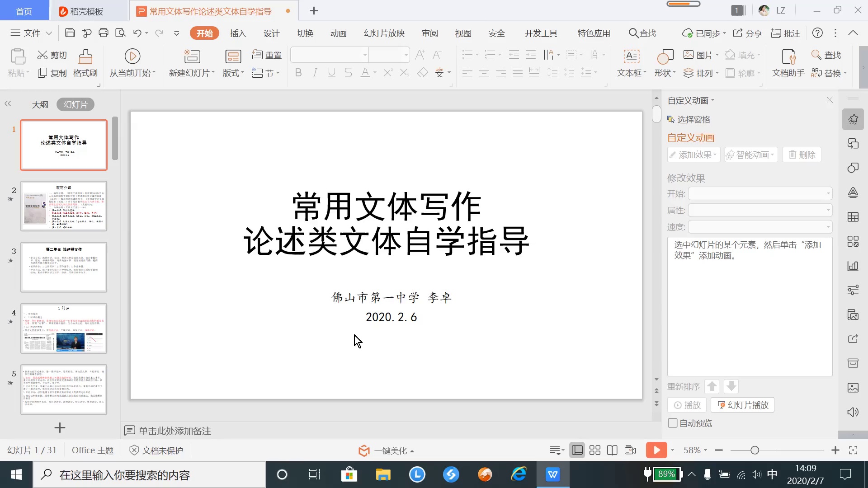Screen dimensions: 868x488
Task: Click the speaker icon in right sidebar
Action: [x=853, y=412]
